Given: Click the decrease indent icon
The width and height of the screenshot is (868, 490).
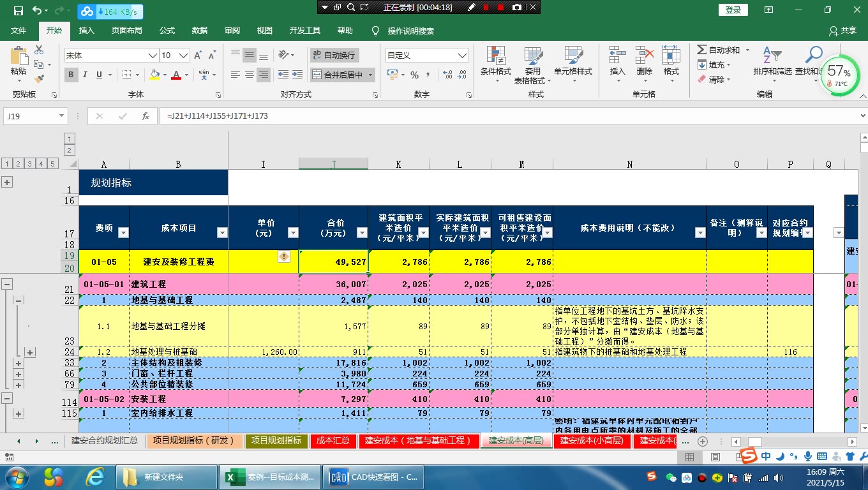Looking at the screenshot, I should (x=283, y=75).
